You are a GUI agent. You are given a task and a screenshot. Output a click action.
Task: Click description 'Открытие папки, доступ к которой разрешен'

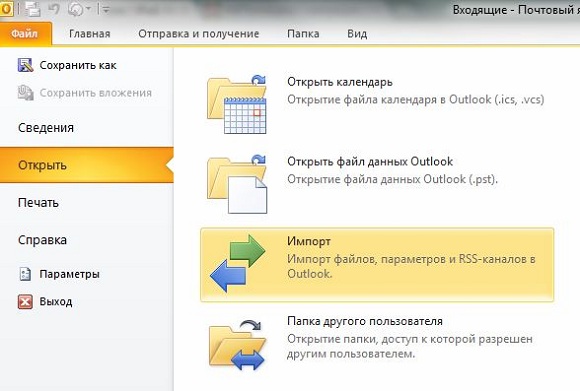[410, 339]
